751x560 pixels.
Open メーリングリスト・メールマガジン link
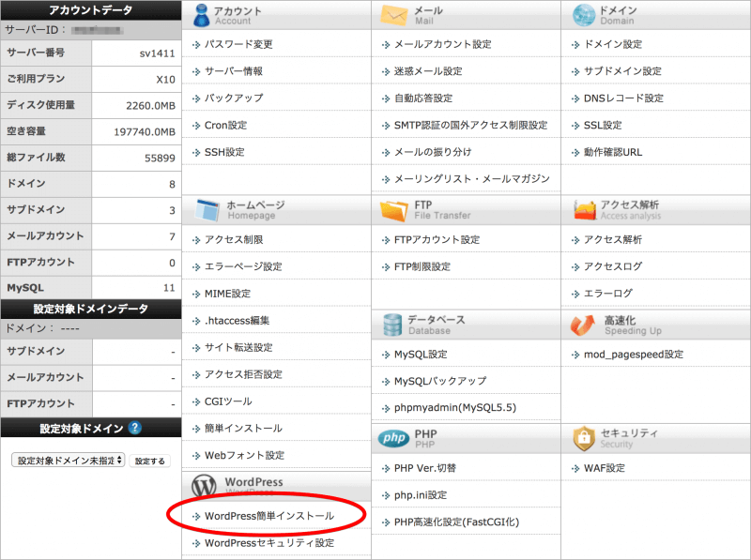472,179
